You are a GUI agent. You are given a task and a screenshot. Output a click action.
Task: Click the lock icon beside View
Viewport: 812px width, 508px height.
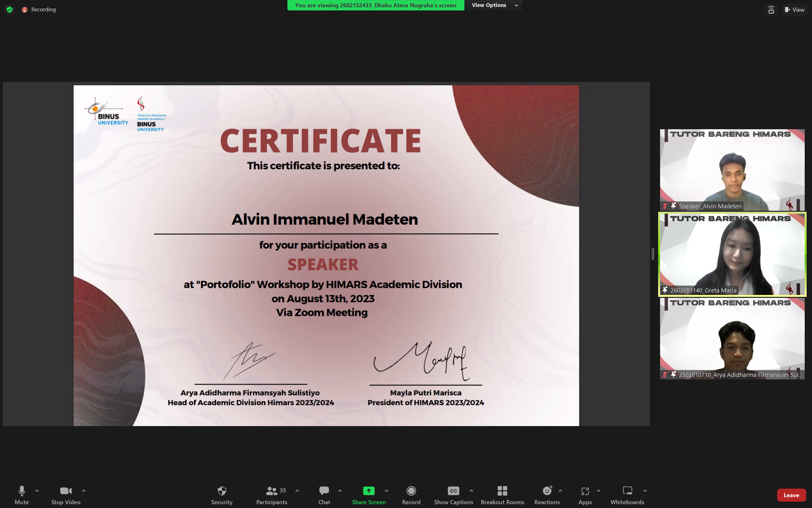point(771,10)
